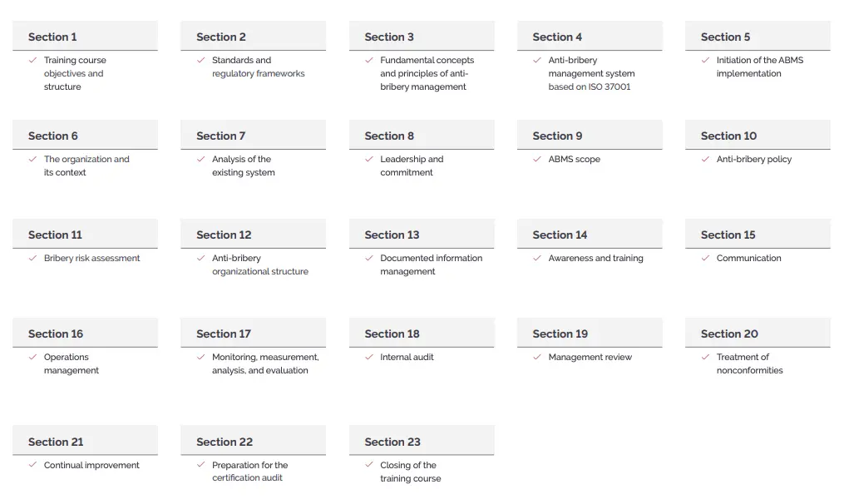Click checkmark next to Internal audit
844x504 pixels.
(368, 357)
